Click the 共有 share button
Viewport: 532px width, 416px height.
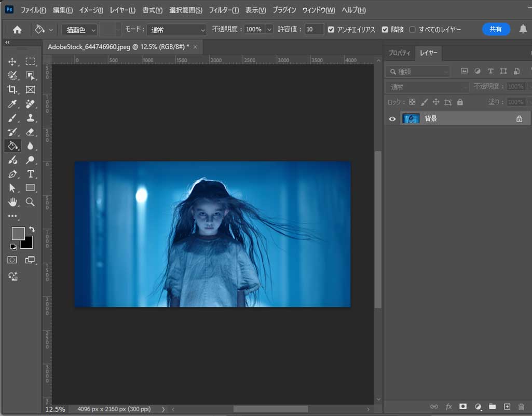(496, 29)
